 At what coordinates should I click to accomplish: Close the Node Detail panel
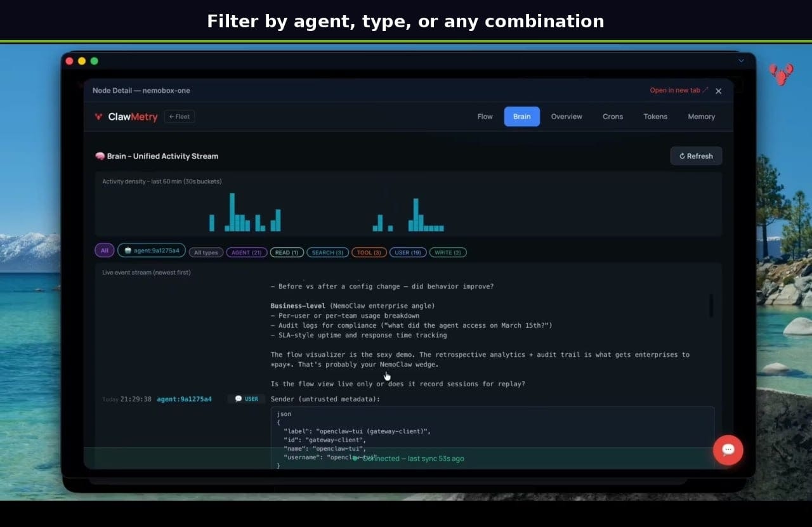[719, 91]
